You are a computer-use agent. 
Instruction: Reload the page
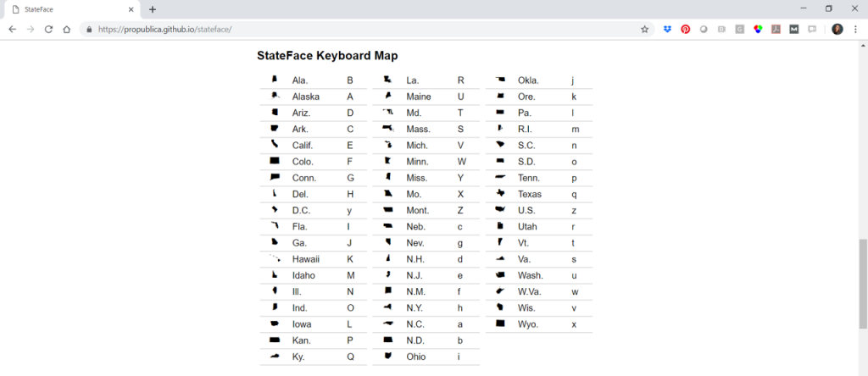pyautogui.click(x=48, y=30)
